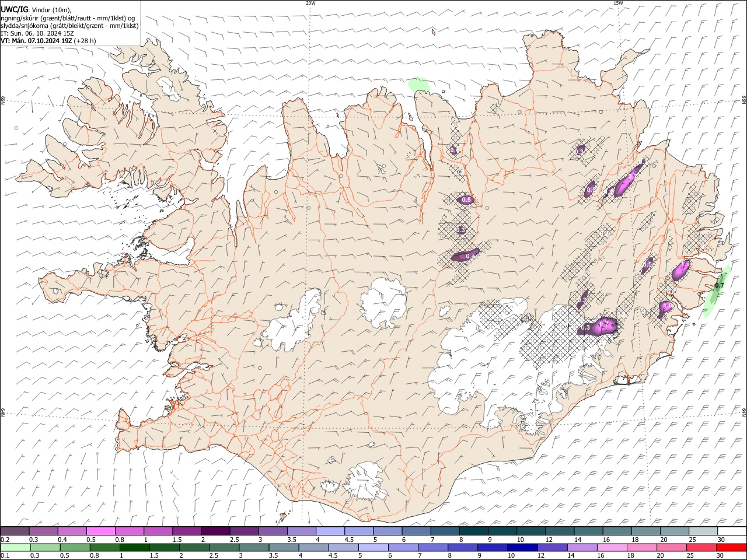747x560 pixels.
Task: Click the initial time line 'IT: Sun. 06. 10. 2024 15Z'
Action: point(37,33)
